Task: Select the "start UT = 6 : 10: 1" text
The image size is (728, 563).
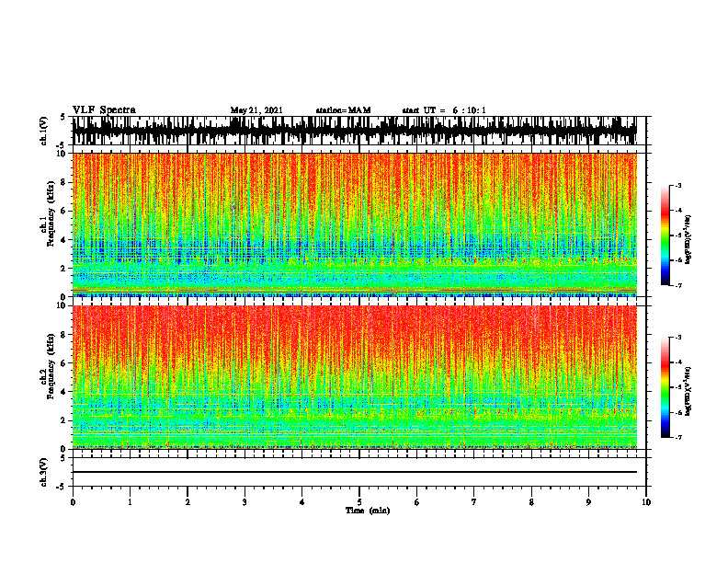Action: (x=444, y=110)
